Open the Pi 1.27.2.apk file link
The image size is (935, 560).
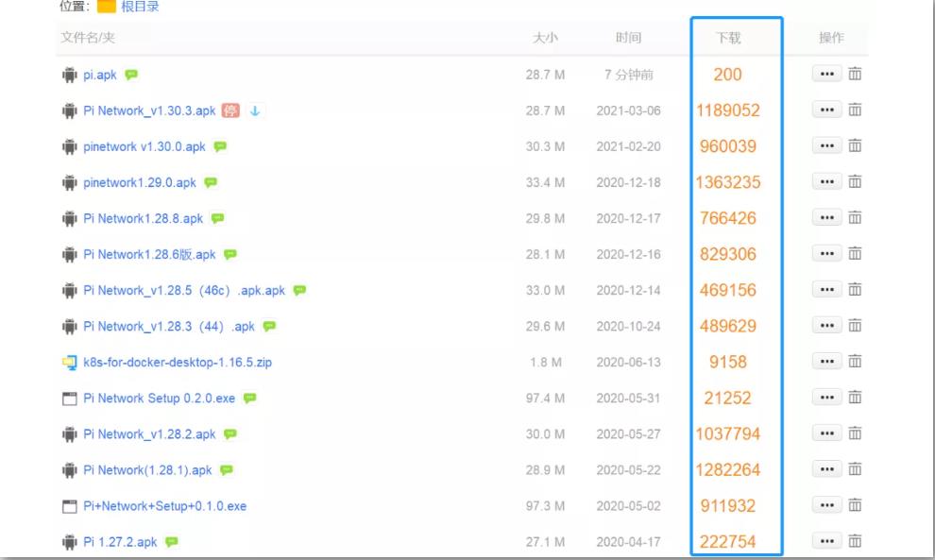[121, 541]
